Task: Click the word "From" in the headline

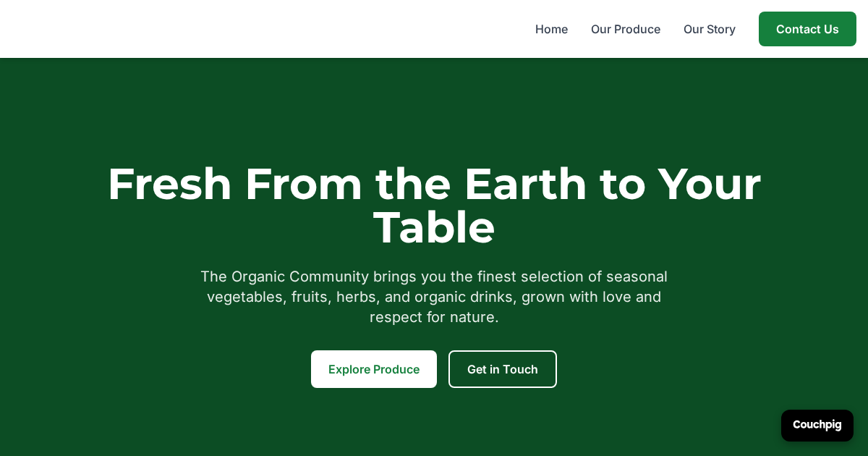Action: (x=303, y=184)
